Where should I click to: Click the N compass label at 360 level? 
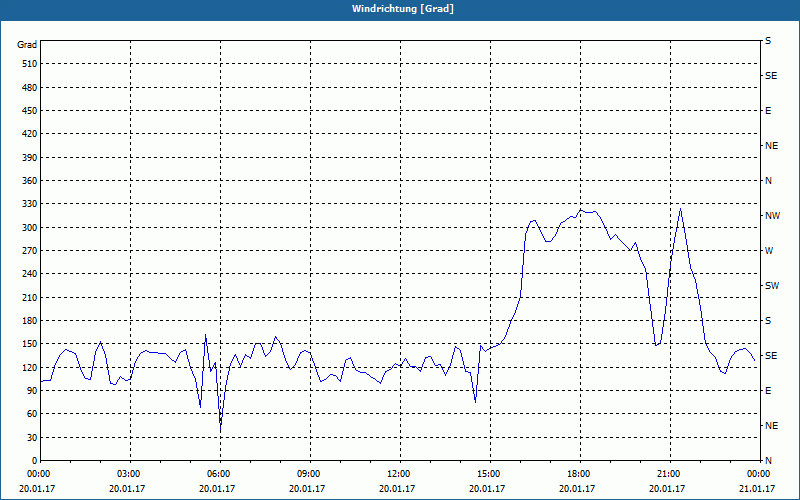[768, 181]
